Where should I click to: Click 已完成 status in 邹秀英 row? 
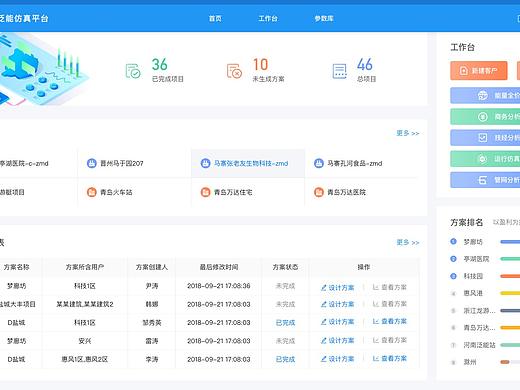[x=285, y=323]
